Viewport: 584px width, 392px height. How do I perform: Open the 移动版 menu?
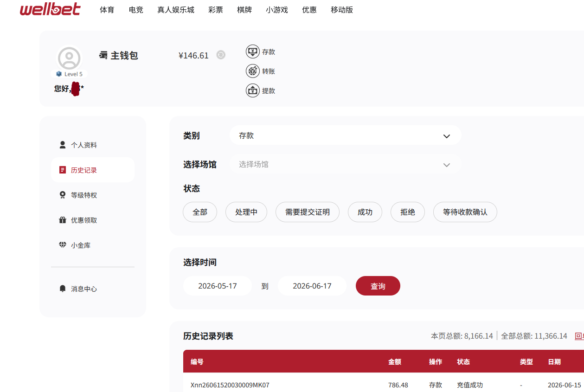point(342,10)
